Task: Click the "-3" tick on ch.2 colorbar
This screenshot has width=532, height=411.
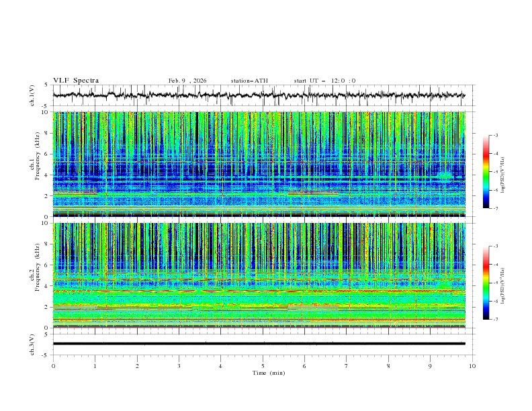Action: (x=495, y=246)
